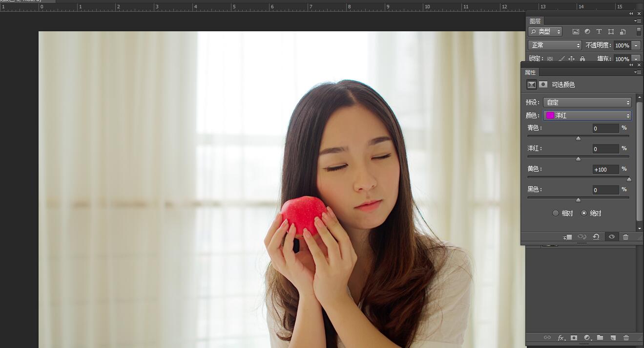Collapse the Properties panel with double arrows

631,65
